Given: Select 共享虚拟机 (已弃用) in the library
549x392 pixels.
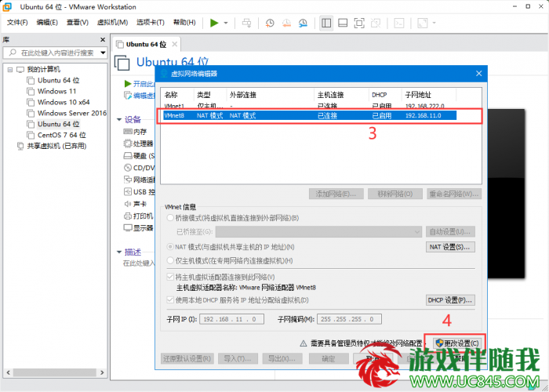Looking at the screenshot, I should 56,146.
